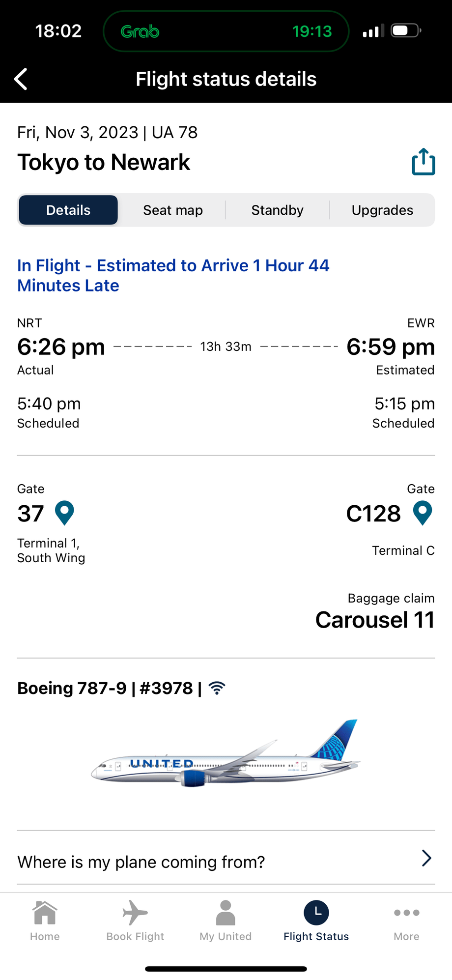Screen dimensions: 452x980
Task: Open My United profile tab
Action: 226,921
